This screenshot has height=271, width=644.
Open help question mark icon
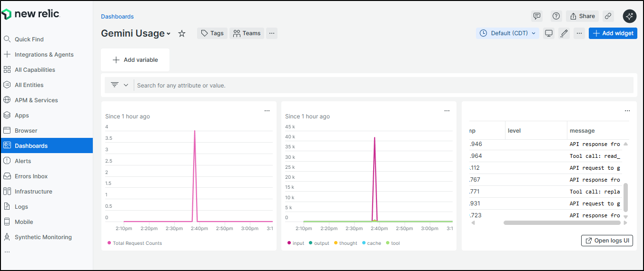[556, 16]
